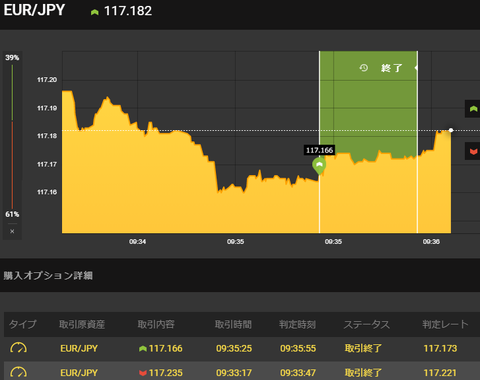The width and height of the screenshot is (480, 380).
Task: Click the 117.166 price label on chart
Action: [x=320, y=150]
